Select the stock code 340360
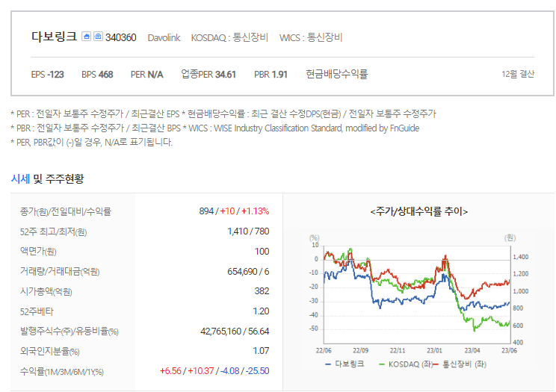Viewport: 556px width, 392px height. tap(120, 37)
